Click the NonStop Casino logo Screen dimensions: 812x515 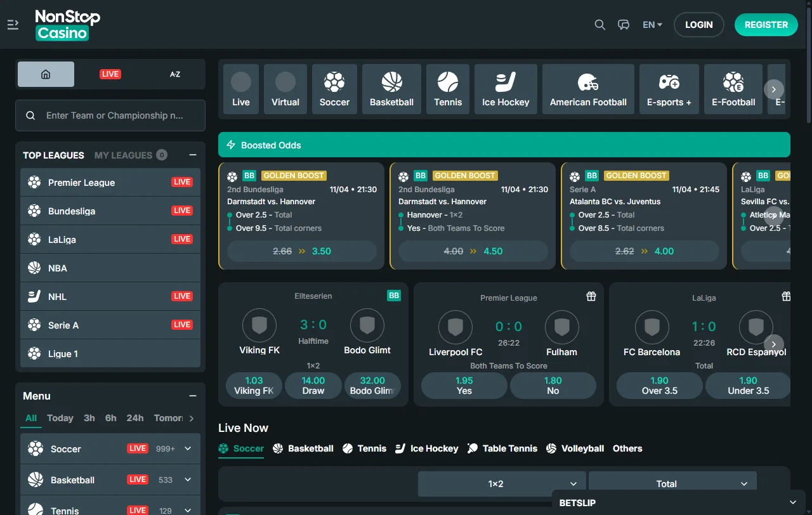pyautogui.click(x=67, y=25)
